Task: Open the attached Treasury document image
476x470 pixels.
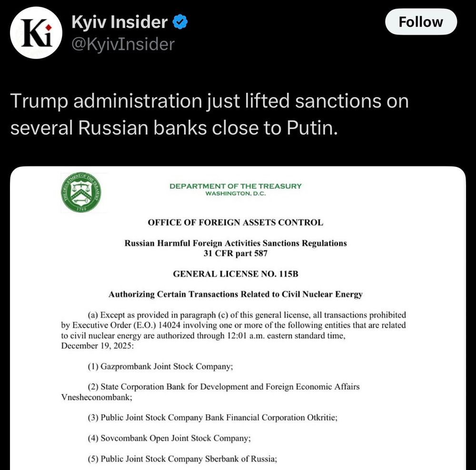Action: click(238, 318)
